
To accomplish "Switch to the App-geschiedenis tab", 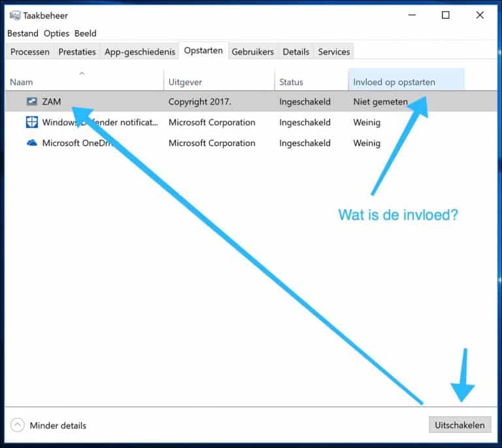I will click(x=140, y=52).
